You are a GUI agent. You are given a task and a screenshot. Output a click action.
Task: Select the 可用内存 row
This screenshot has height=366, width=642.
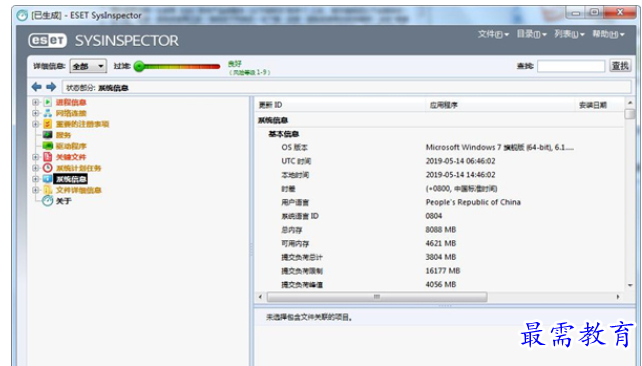tap(440, 244)
